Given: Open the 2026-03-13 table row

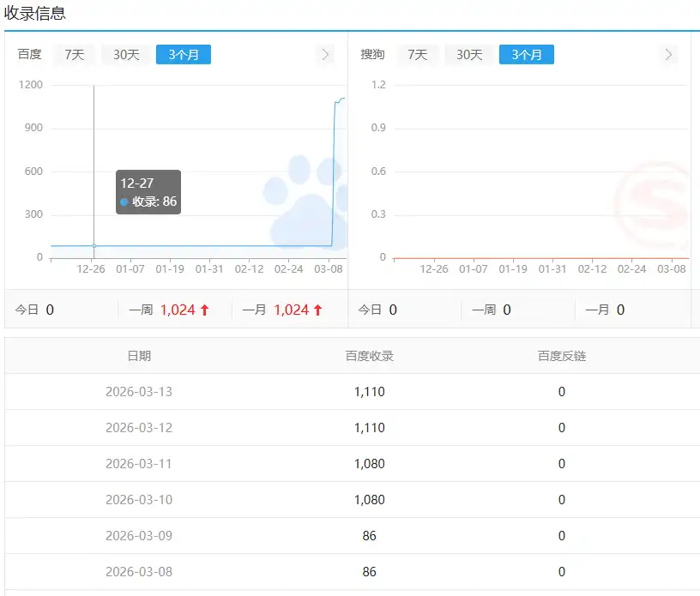Looking at the screenshot, I should pos(353,392).
